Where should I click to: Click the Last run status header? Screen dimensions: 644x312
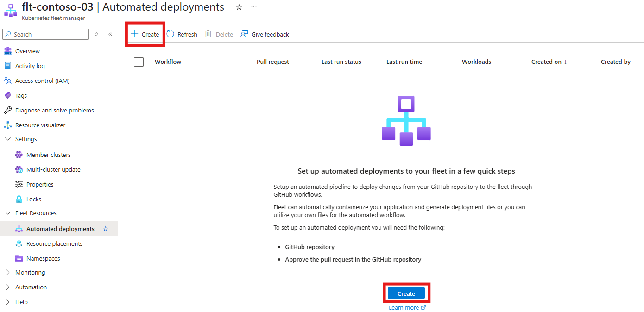click(341, 62)
